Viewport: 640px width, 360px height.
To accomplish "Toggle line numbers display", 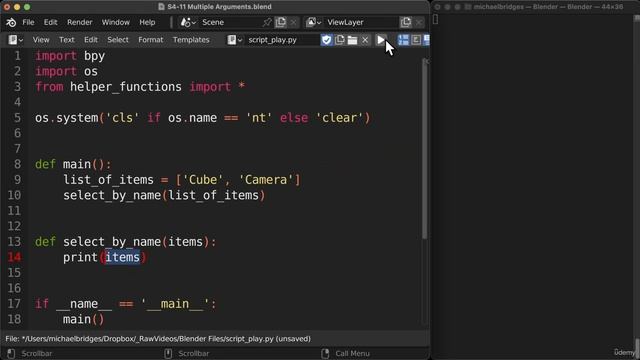I will pyautogui.click(x=403, y=40).
